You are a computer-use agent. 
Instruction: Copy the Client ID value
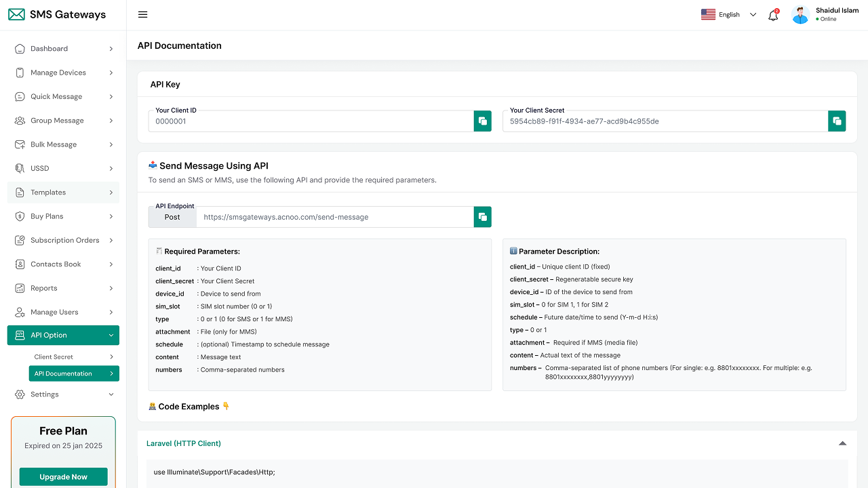tap(482, 121)
